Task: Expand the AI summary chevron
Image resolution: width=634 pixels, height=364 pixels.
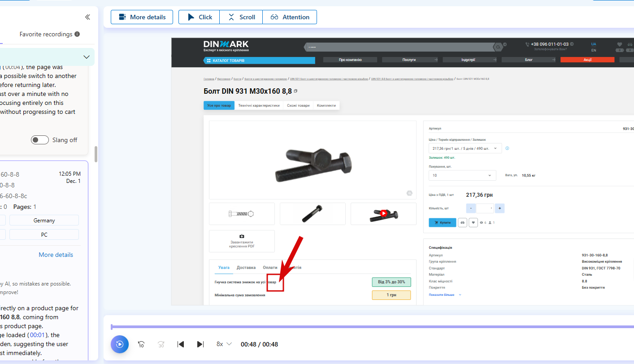Action: [87, 57]
